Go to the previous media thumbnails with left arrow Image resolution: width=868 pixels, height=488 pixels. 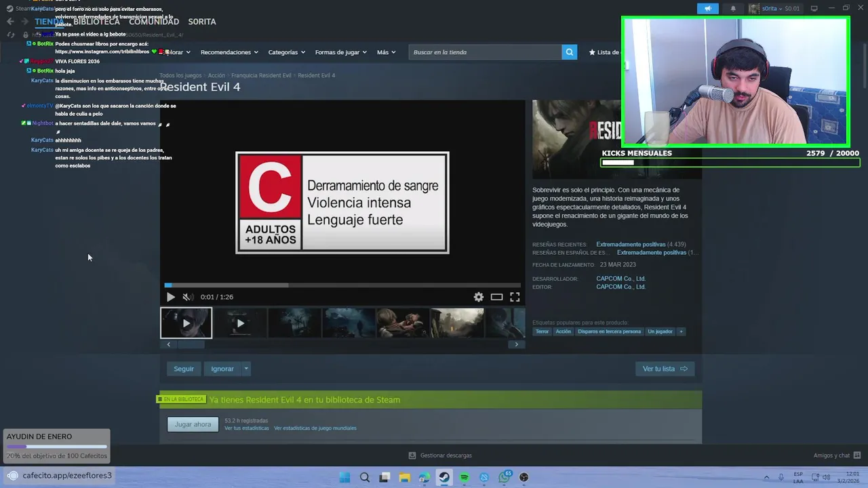tap(168, 344)
